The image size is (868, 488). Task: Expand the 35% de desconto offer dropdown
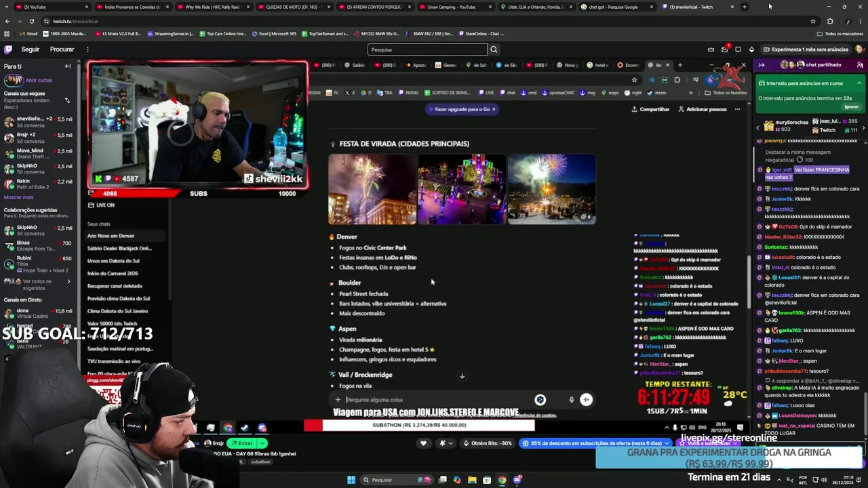tap(667, 443)
